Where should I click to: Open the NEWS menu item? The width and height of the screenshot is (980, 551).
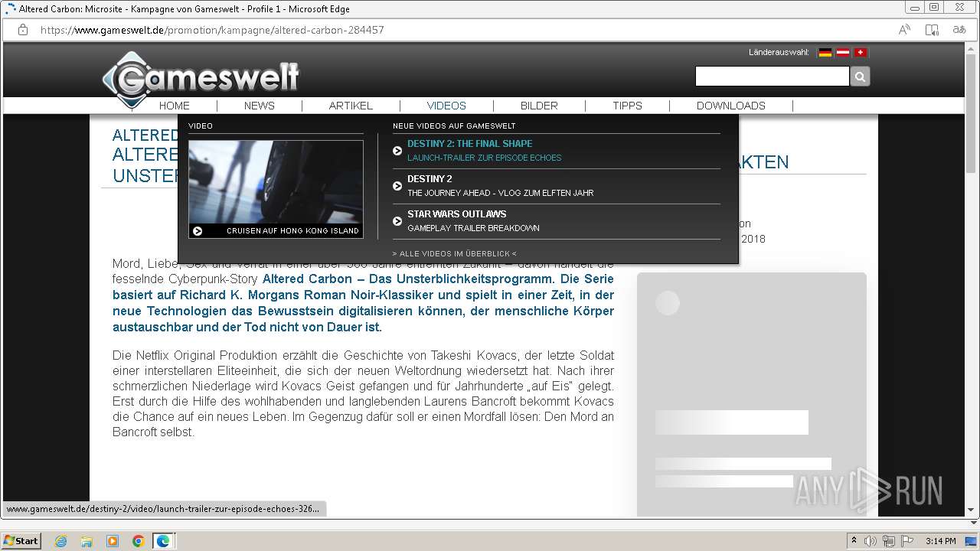259,106
